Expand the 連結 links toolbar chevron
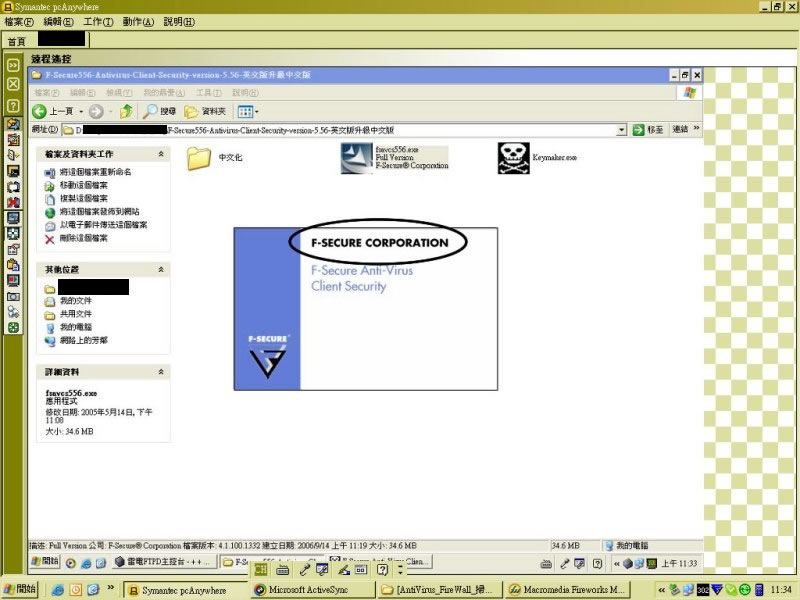Viewport: 800px width, 600px height. coord(696,128)
